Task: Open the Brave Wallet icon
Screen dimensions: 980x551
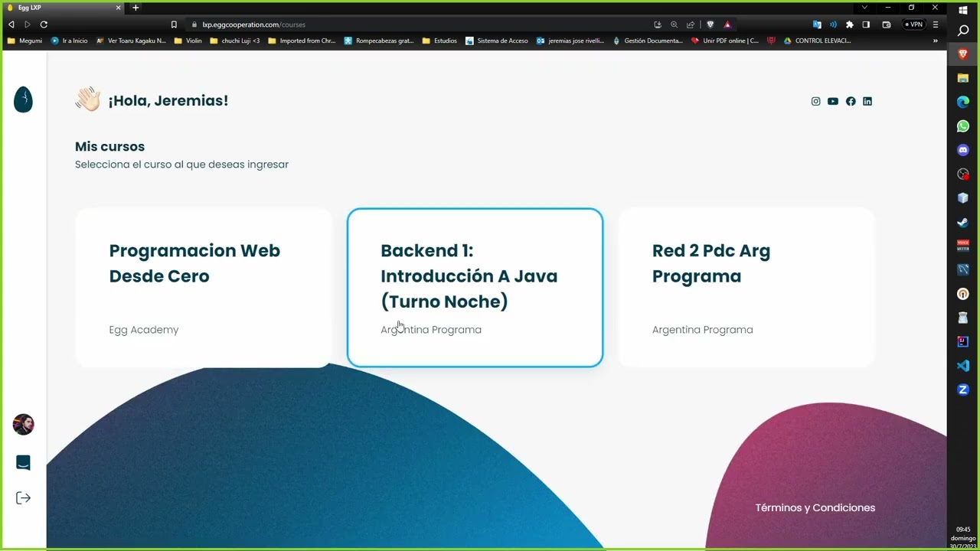Action: (x=887, y=24)
